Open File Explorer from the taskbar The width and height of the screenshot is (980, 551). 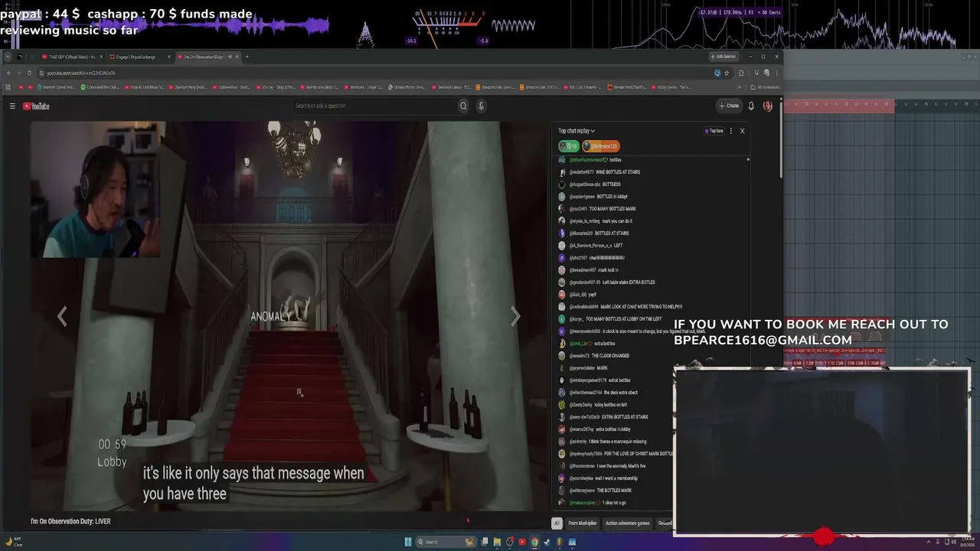[x=497, y=542]
